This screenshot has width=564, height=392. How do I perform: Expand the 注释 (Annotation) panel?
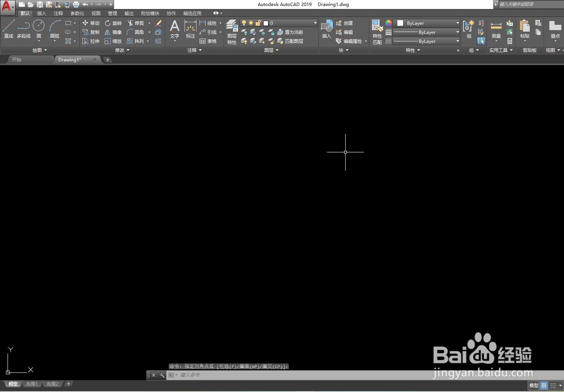[195, 50]
